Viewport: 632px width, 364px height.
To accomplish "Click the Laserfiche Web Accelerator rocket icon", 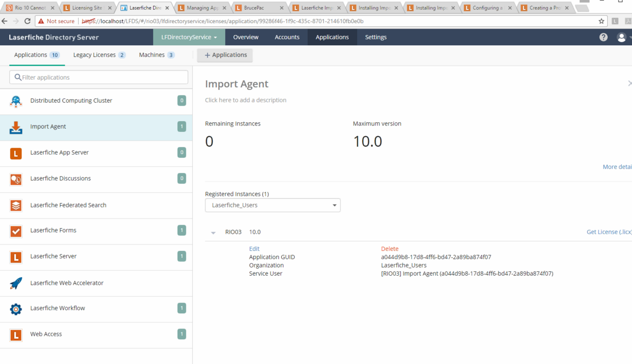I will point(16,283).
